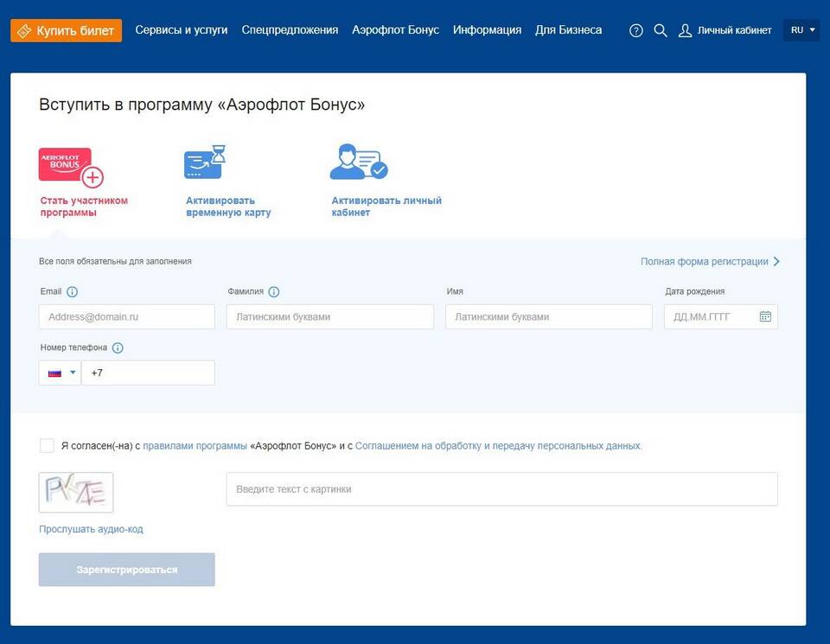
Task: Click the info icon next to Фамилия
Action: [x=274, y=292]
